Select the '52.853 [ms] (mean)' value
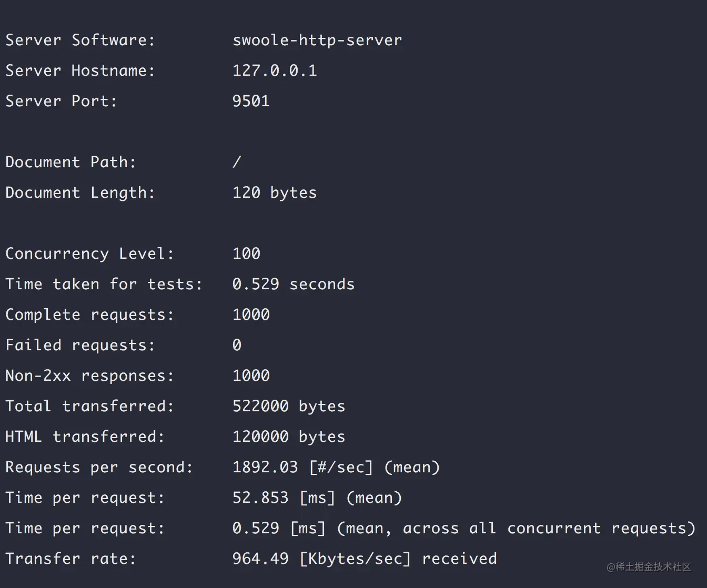This screenshot has height=588, width=707. (x=317, y=498)
